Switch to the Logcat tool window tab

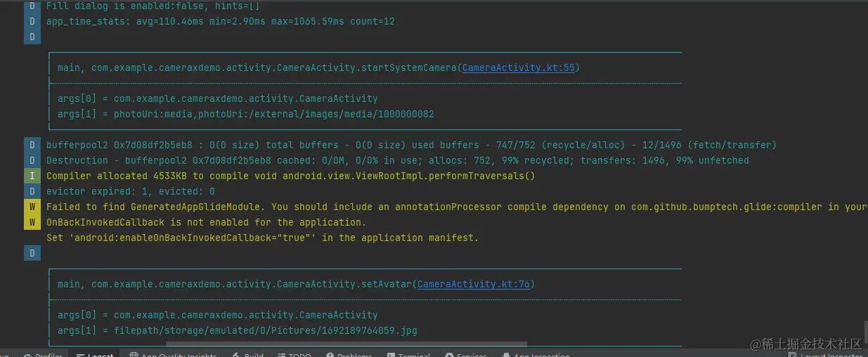[95, 353]
